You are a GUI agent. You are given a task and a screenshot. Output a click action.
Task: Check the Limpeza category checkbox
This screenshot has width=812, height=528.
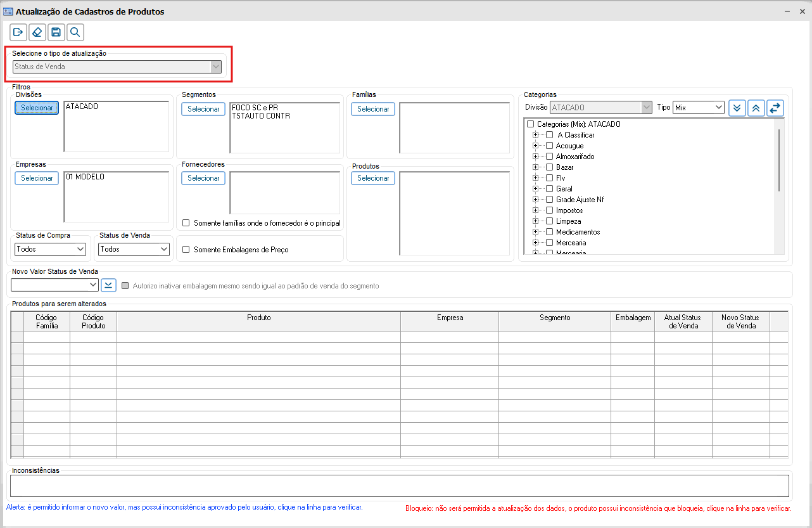pos(550,221)
